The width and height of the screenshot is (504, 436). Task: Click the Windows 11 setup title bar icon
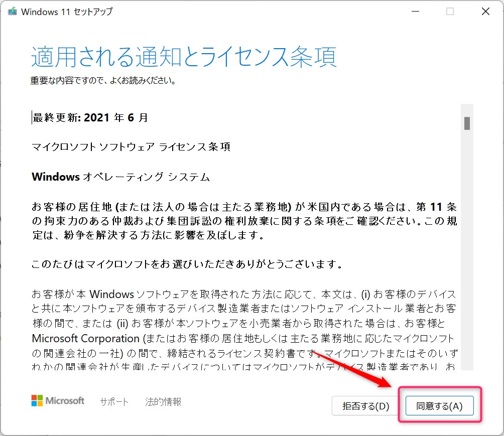coord(12,12)
